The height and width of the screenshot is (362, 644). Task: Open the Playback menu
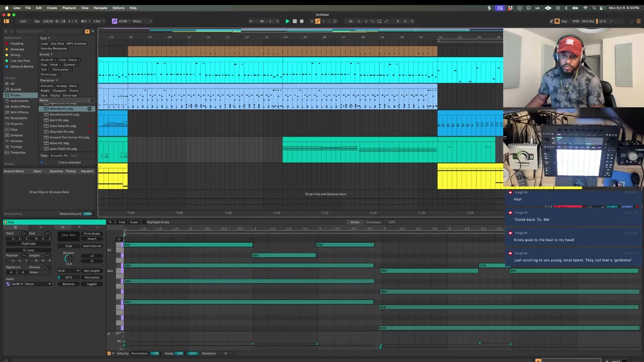pyautogui.click(x=69, y=8)
